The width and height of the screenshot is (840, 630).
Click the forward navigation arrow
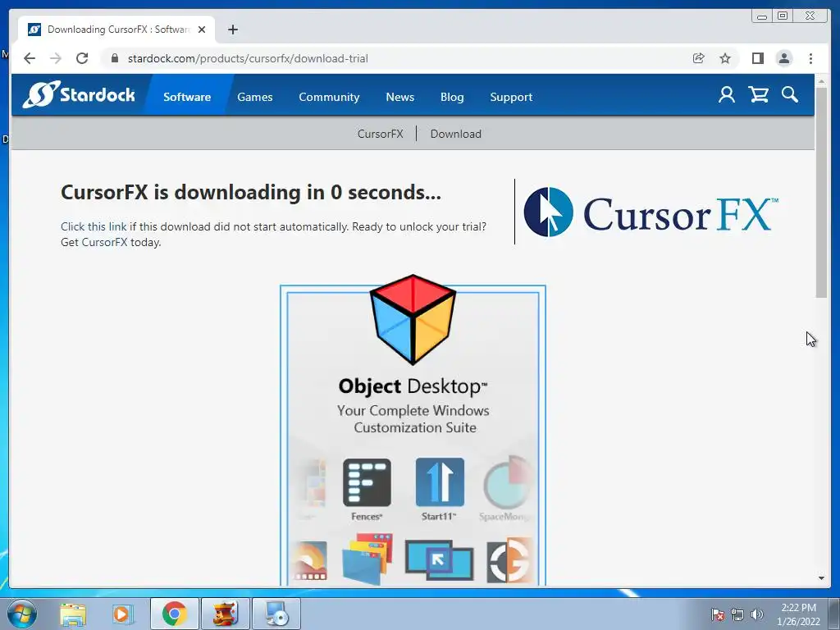pyautogui.click(x=56, y=58)
